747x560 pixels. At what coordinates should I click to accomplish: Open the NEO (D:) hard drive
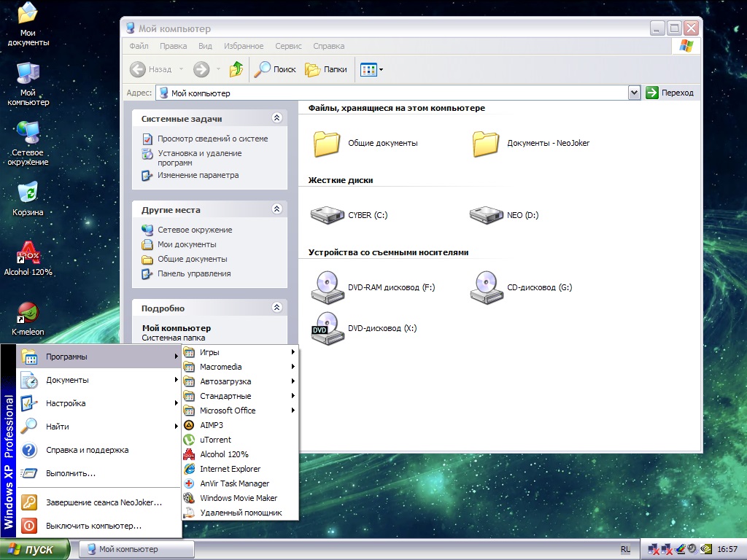(x=487, y=215)
